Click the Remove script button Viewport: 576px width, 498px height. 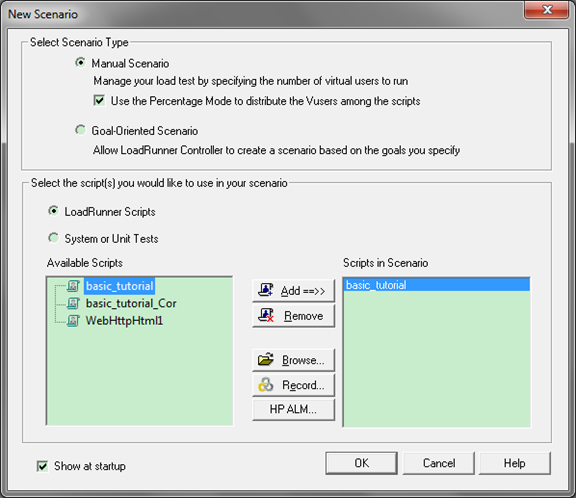(294, 315)
